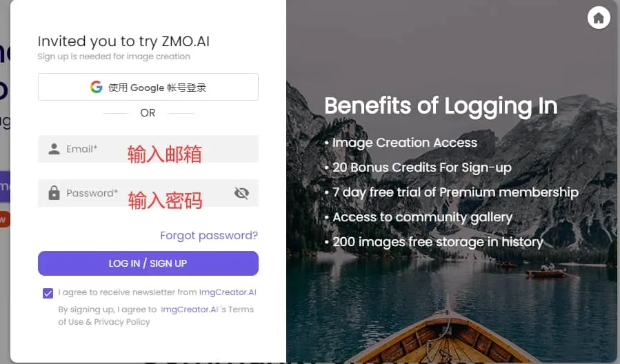620x364 pixels.
Task: Open ImgCreator.AI link in terms line
Action: [x=190, y=310]
